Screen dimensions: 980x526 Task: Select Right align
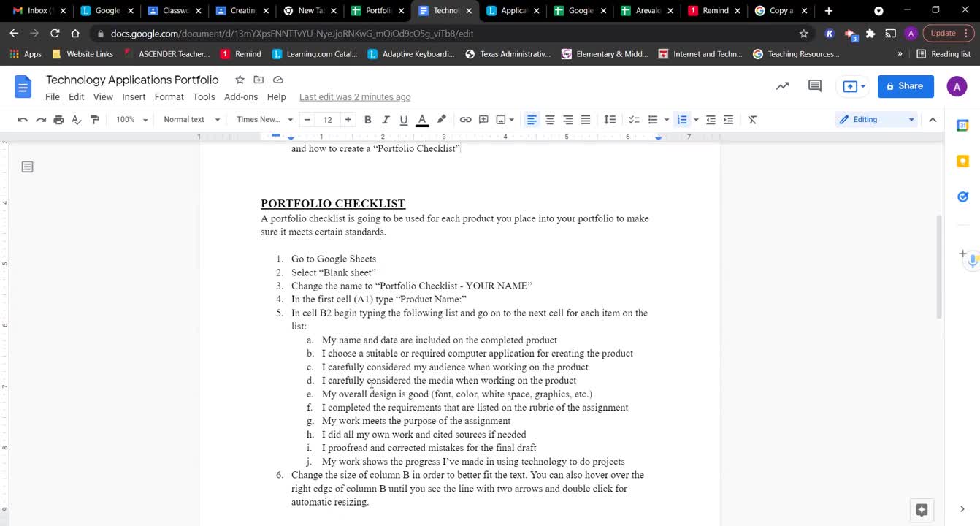click(x=567, y=120)
